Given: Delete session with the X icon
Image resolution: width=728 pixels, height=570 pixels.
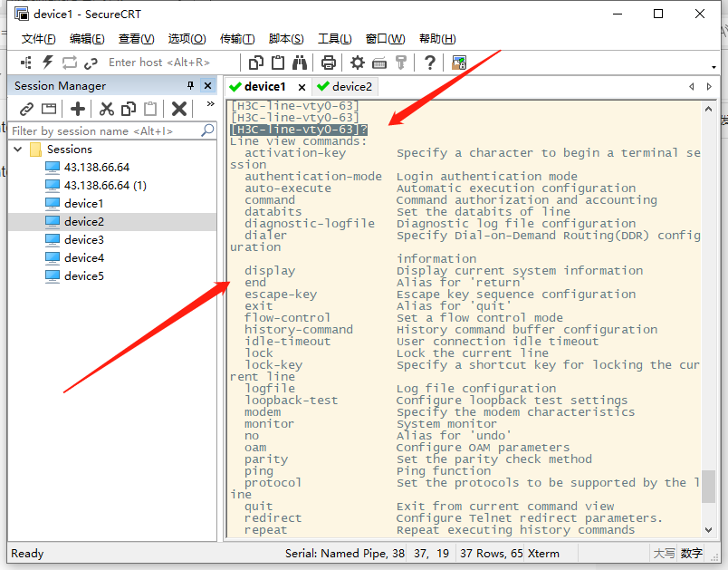Looking at the screenshot, I should (x=178, y=109).
